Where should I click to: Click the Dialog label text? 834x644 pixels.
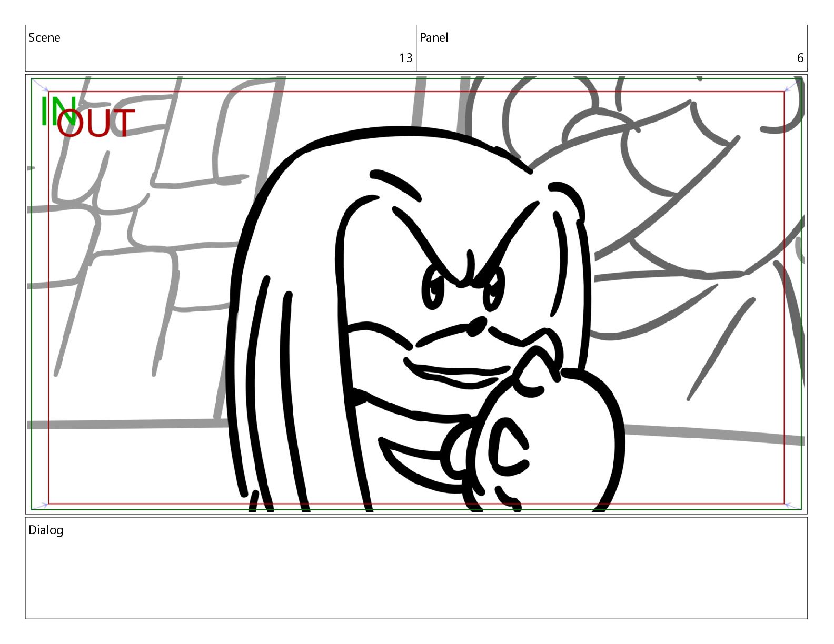[46, 530]
